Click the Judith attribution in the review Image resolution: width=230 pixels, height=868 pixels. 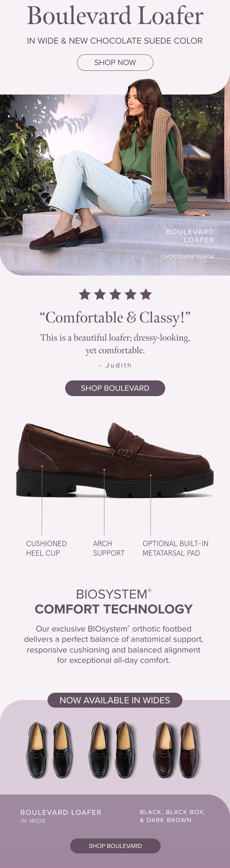click(115, 365)
